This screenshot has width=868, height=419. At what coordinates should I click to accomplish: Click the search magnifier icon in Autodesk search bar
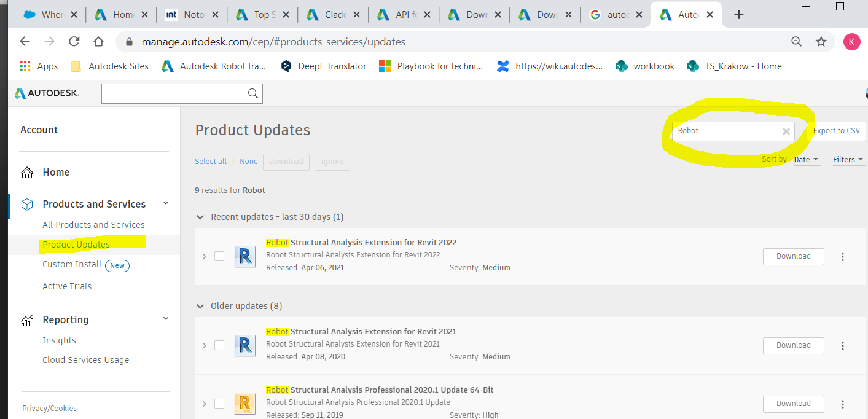252,93
